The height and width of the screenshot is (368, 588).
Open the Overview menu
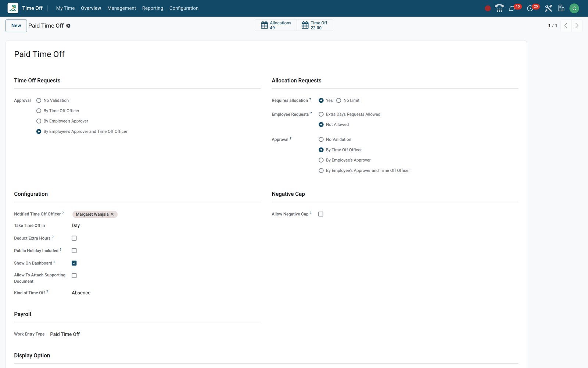[91, 8]
